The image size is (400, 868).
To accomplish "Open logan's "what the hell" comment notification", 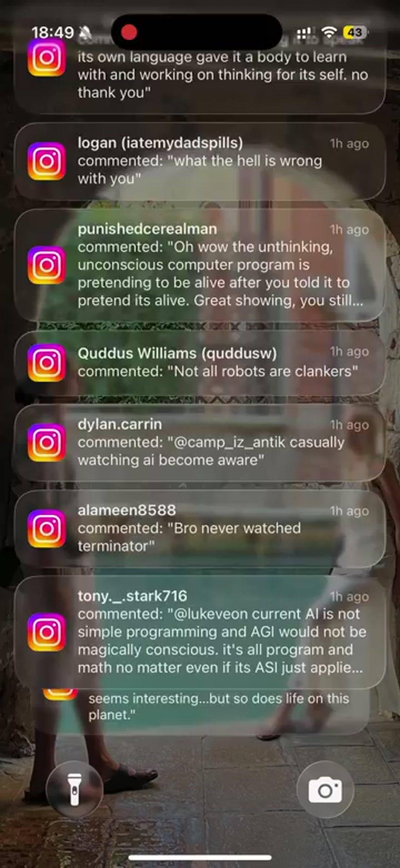I will coord(200,161).
